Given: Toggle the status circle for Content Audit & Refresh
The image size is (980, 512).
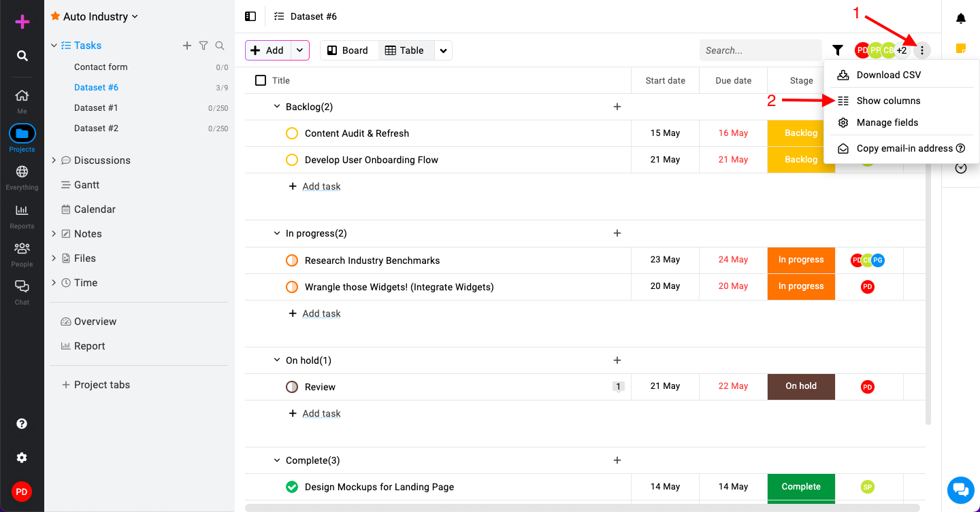Looking at the screenshot, I should (292, 133).
